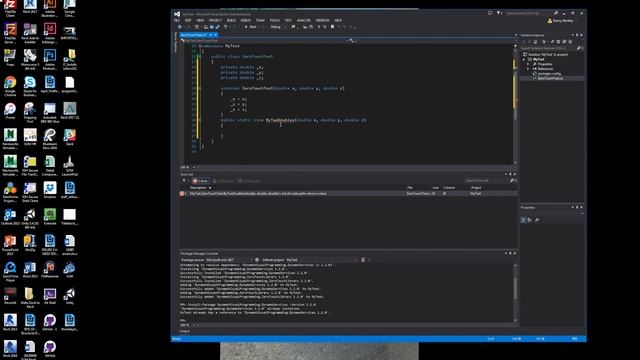Open the Dropbox desktop icon
640x360 pixels.
50,190
